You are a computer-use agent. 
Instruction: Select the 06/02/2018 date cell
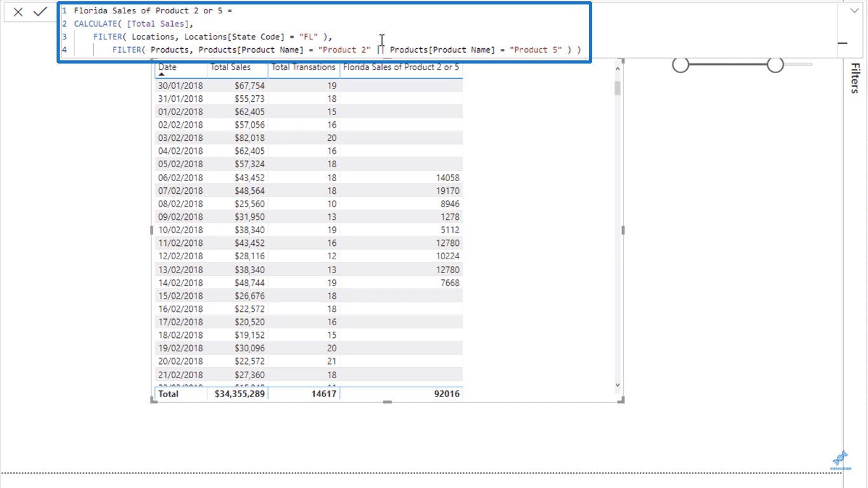click(x=180, y=178)
